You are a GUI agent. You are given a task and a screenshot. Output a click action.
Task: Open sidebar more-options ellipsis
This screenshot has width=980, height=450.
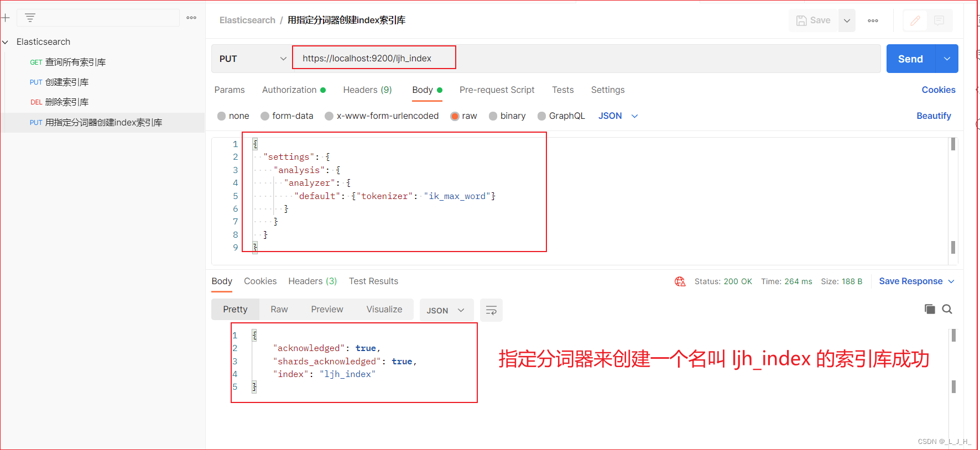[x=191, y=18]
